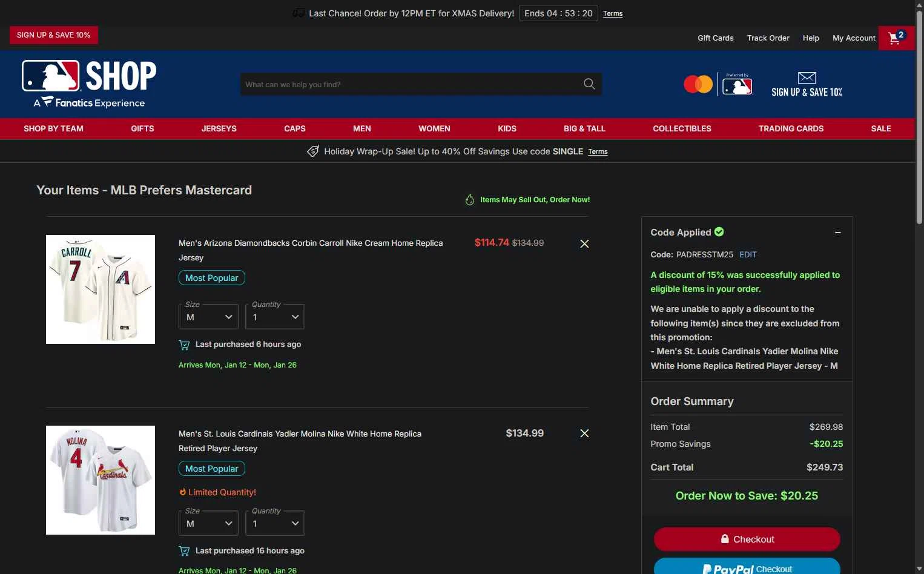Click the MLB Preferred by logo in header
924x574 pixels.
(x=737, y=84)
